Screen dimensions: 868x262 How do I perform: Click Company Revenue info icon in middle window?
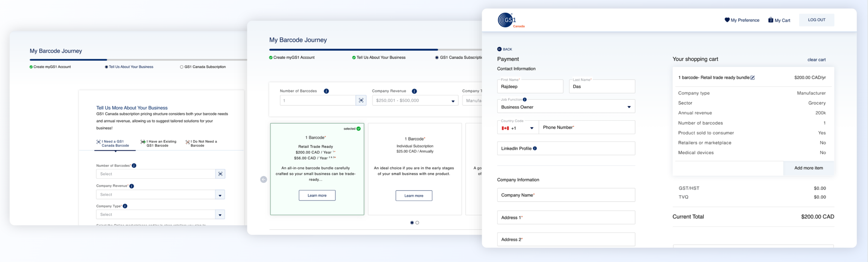[414, 91]
